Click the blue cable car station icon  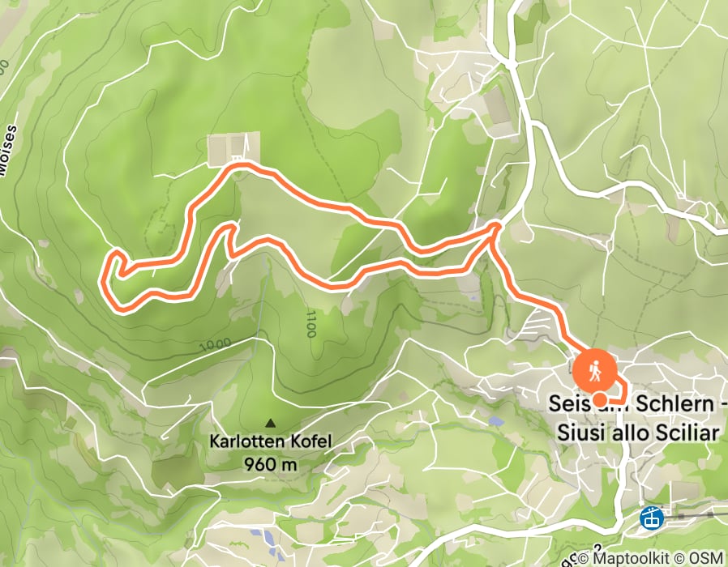[x=651, y=518]
